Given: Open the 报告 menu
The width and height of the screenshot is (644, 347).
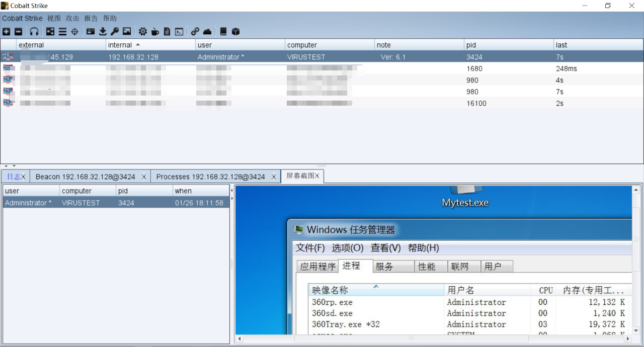Looking at the screenshot, I should click(x=91, y=18).
